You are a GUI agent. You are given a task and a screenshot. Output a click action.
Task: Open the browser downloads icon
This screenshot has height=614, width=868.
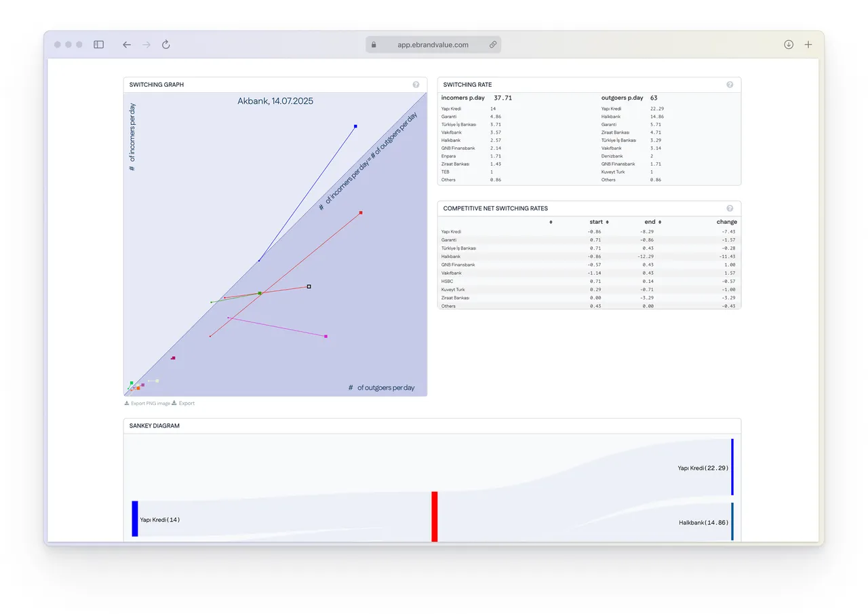pos(789,45)
